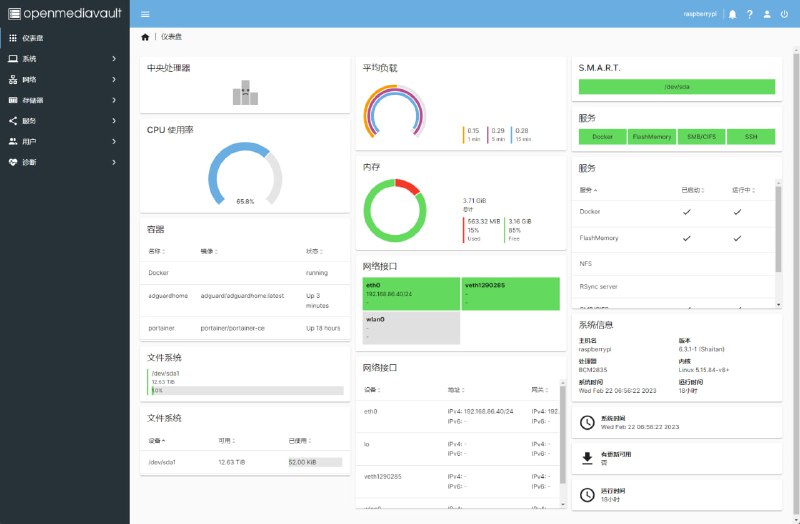The width and height of the screenshot is (800, 524).
Task: Open the user account icon
Action: (766, 14)
